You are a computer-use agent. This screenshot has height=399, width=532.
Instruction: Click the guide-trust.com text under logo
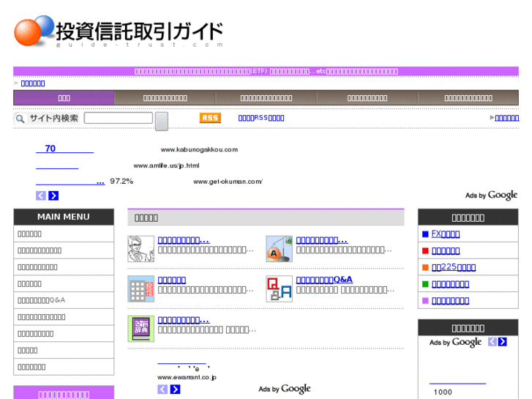coord(140,45)
